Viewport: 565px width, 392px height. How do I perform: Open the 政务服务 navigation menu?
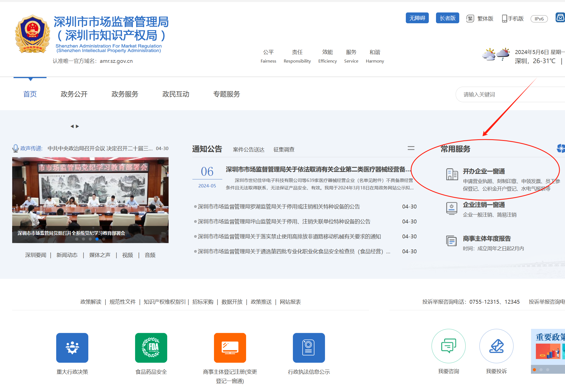(x=125, y=94)
